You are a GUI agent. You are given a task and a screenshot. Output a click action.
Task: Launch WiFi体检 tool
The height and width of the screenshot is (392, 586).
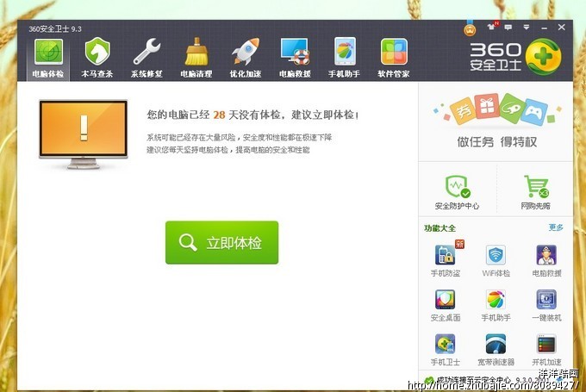click(496, 260)
